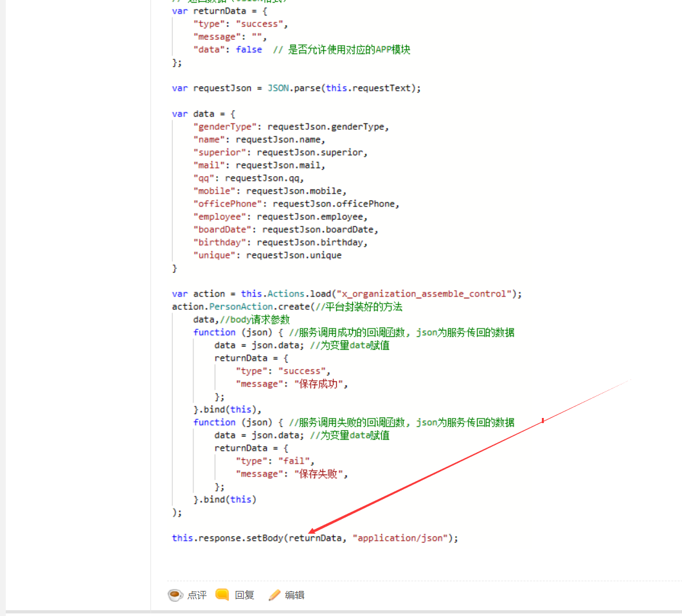Click the first "}.bind(this)," line
The width and height of the screenshot is (682, 616).
(228, 410)
